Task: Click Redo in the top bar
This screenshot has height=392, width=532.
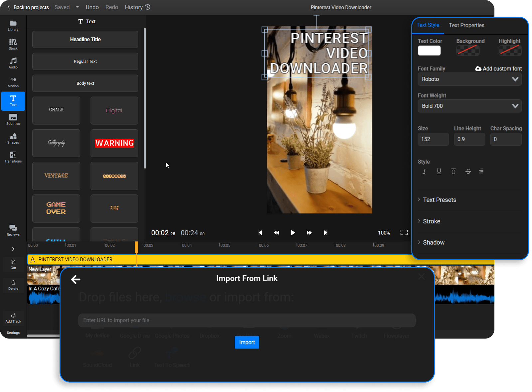Action: point(112,7)
